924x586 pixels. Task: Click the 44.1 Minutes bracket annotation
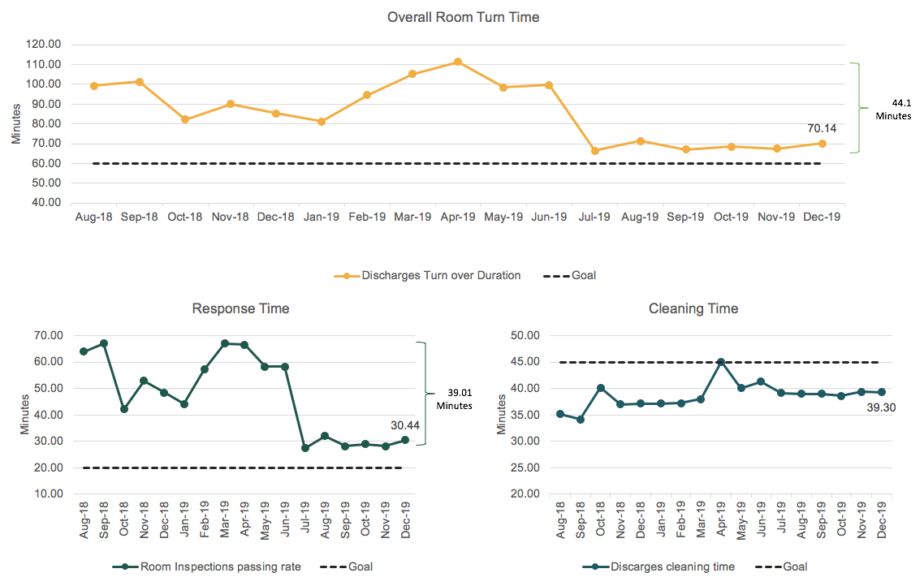[x=892, y=110]
